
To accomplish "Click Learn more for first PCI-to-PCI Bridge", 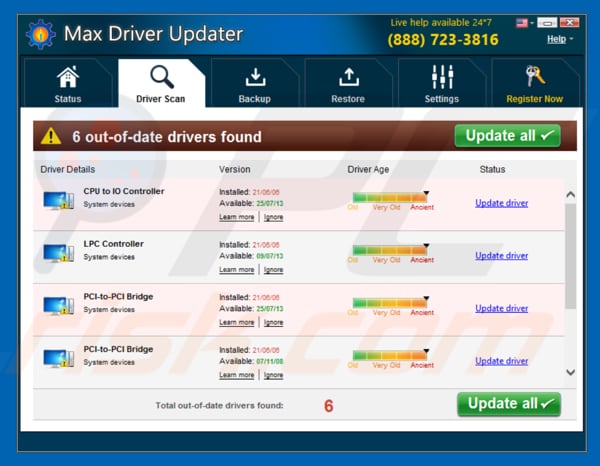I will (236, 323).
